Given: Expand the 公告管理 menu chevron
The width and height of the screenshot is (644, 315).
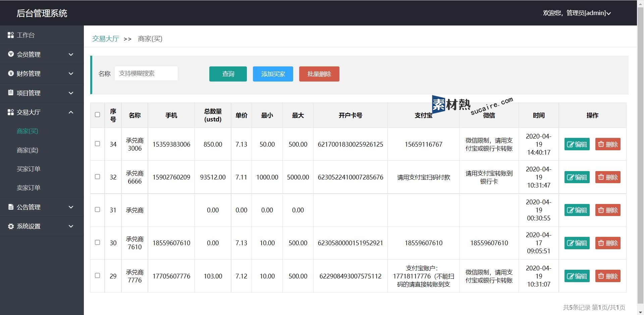Looking at the screenshot, I should coord(71,207).
